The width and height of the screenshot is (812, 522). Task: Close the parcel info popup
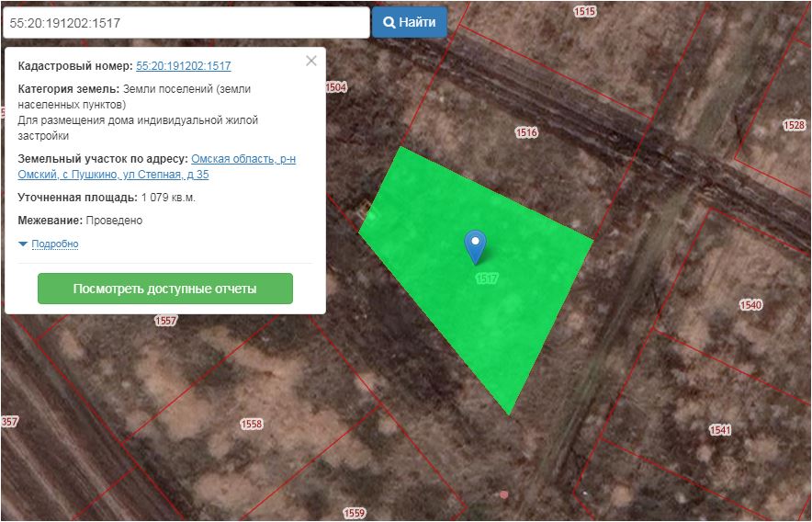[x=311, y=61]
